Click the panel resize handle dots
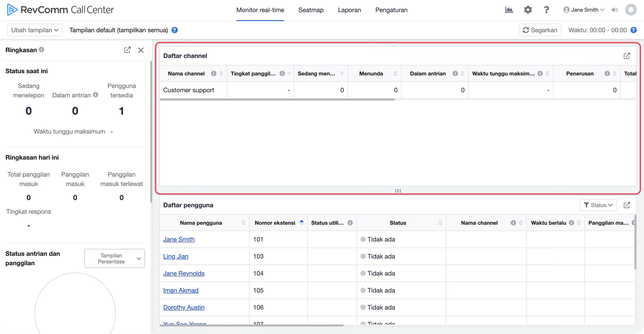644x334 pixels. [398, 191]
